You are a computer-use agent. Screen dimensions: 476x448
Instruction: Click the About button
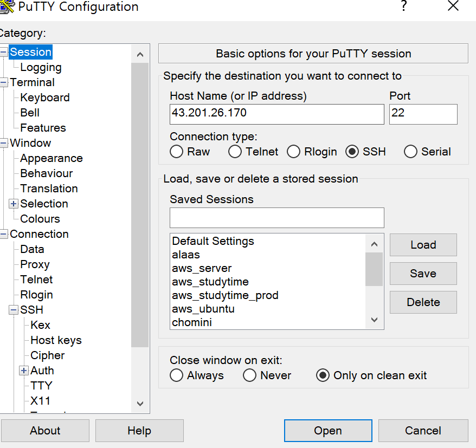[45, 431]
